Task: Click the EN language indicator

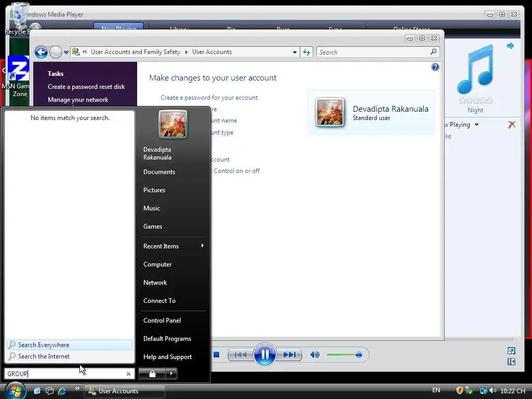Action: pos(436,390)
